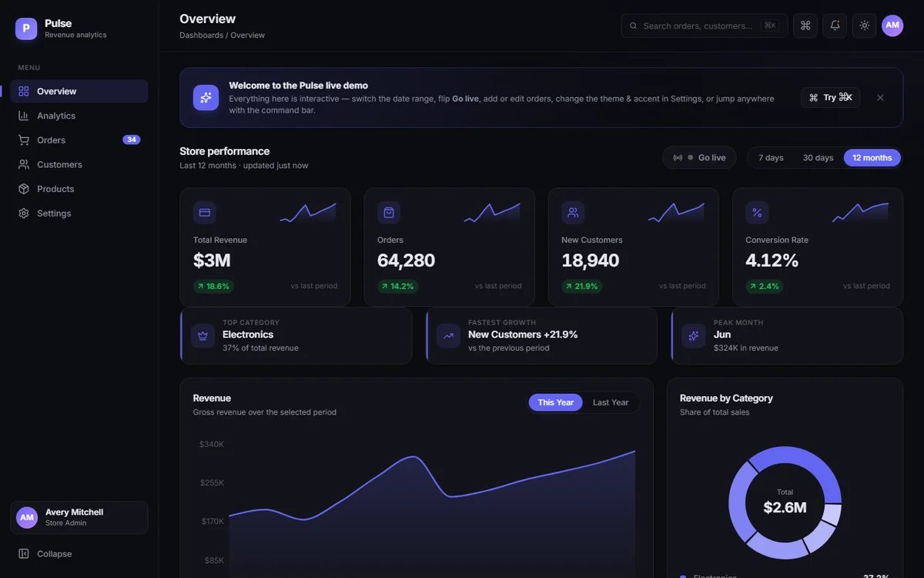Click the Orders card sparkline chart
Image resolution: width=924 pixels, height=578 pixels.
coord(492,213)
